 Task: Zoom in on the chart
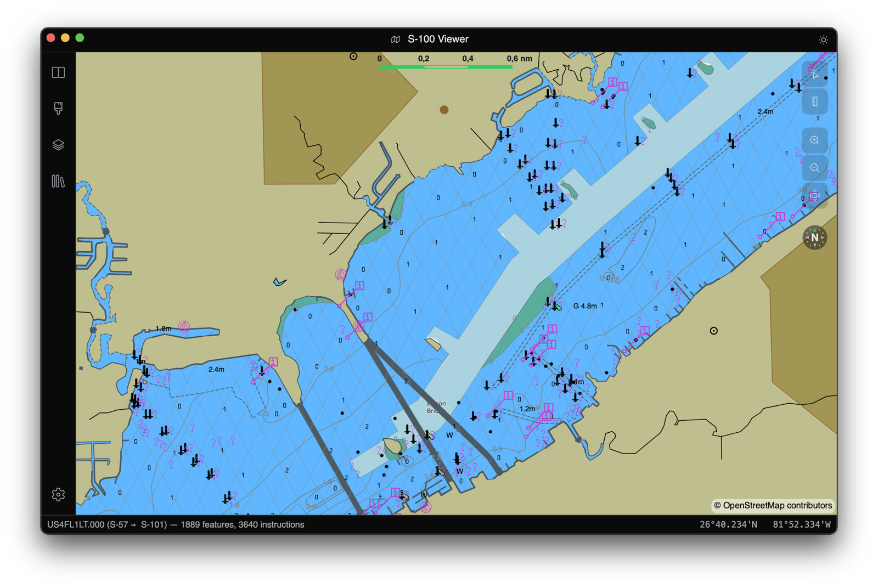(815, 140)
